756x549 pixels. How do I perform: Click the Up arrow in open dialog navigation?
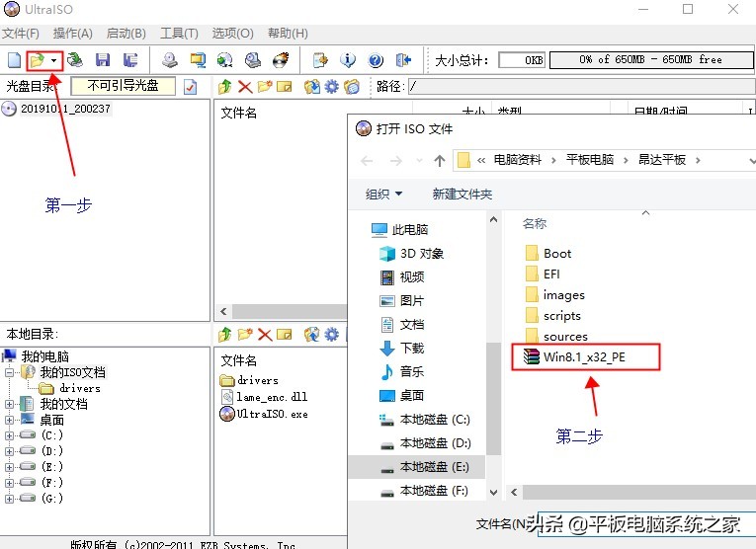click(439, 160)
